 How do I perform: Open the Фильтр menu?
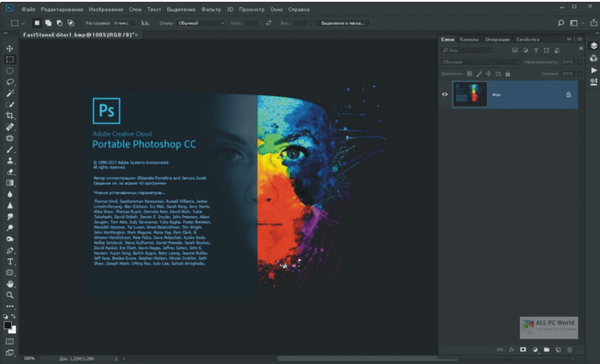tap(211, 9)
